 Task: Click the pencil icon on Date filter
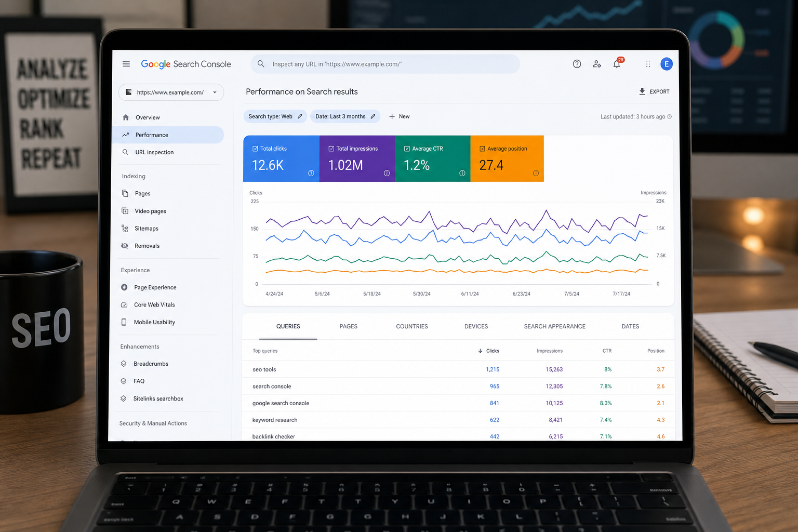click(373, 116)
